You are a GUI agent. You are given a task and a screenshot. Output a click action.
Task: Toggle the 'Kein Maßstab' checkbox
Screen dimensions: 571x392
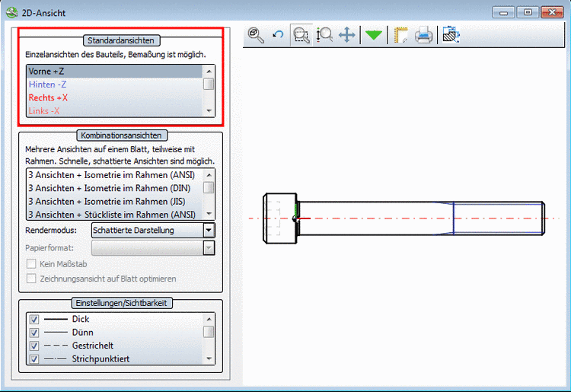tap(31, 264)
